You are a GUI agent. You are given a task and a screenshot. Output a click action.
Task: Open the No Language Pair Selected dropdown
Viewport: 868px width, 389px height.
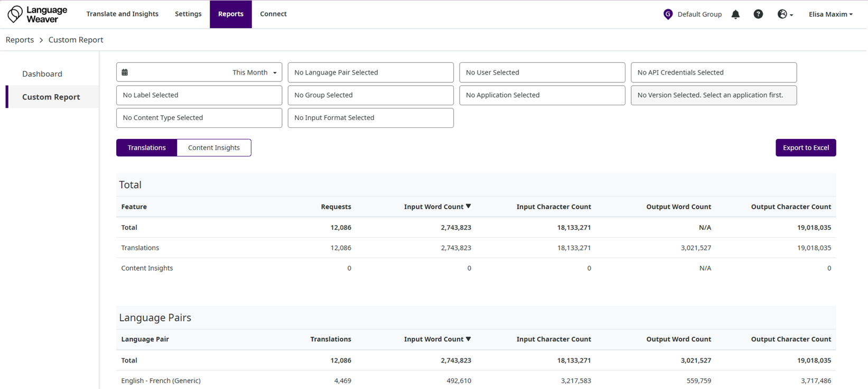pos(370,72)
